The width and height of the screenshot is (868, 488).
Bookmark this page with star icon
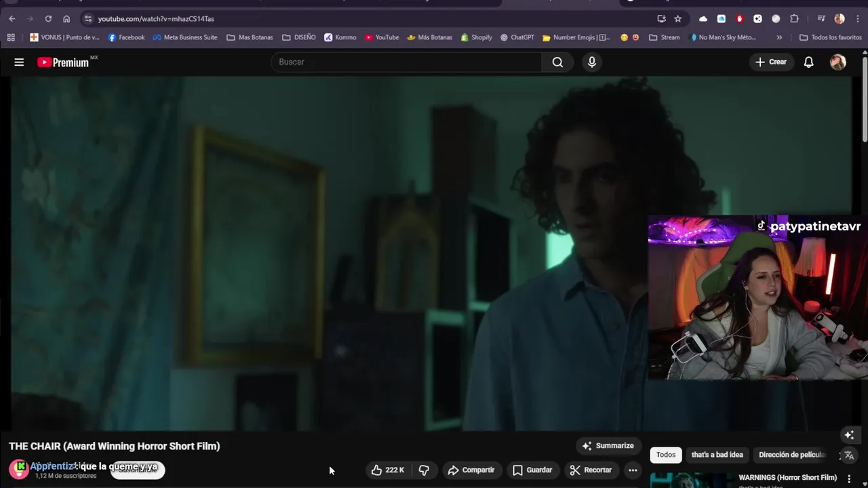(677, 18)
